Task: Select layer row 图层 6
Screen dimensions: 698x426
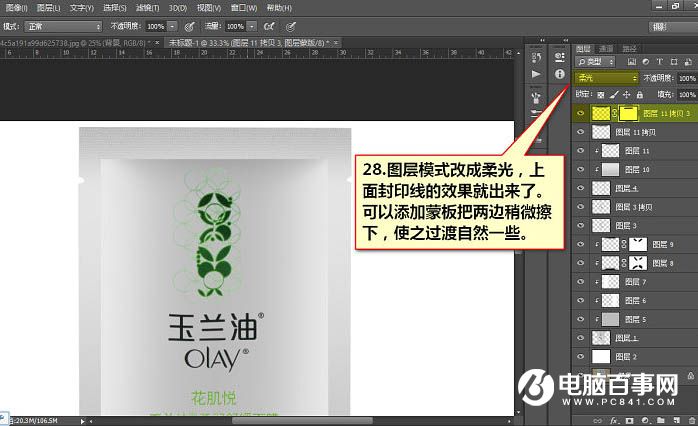Action: click(x=635, y=300)
